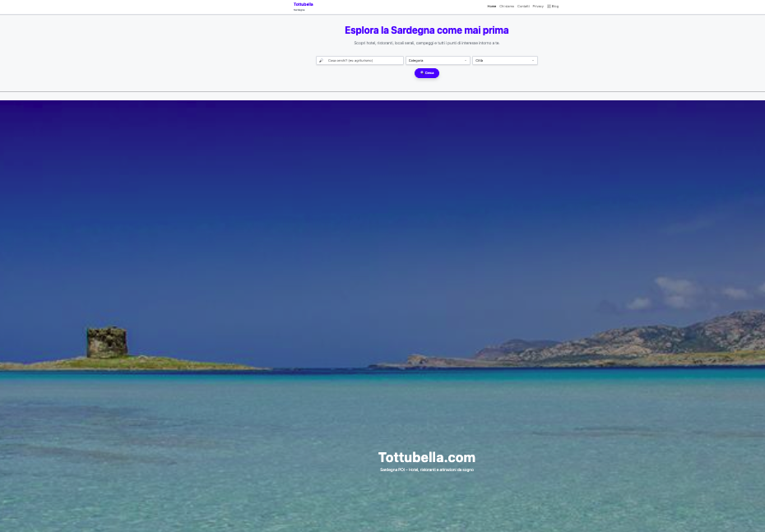Open the Contatti page
This screenshot has height=532, width=765.
click(x=523, y=6)
